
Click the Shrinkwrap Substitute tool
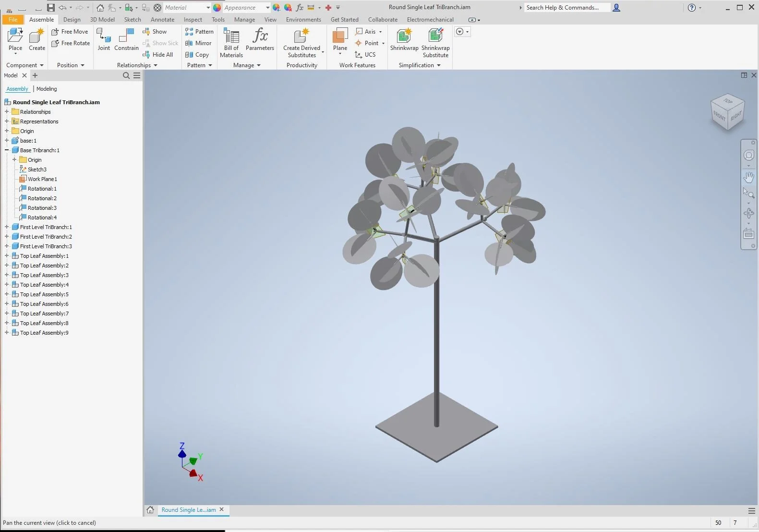[435, 42]
